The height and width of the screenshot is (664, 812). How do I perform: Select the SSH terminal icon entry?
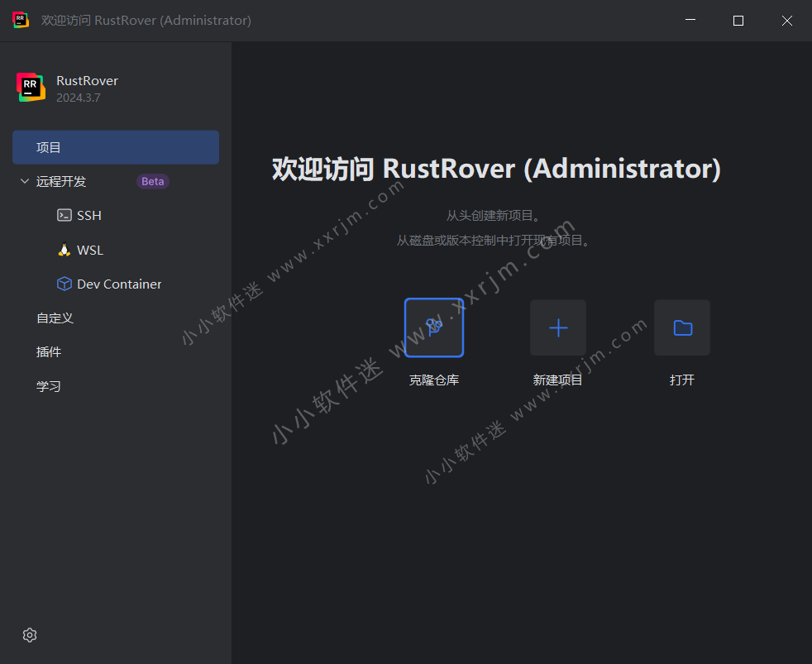64,215
